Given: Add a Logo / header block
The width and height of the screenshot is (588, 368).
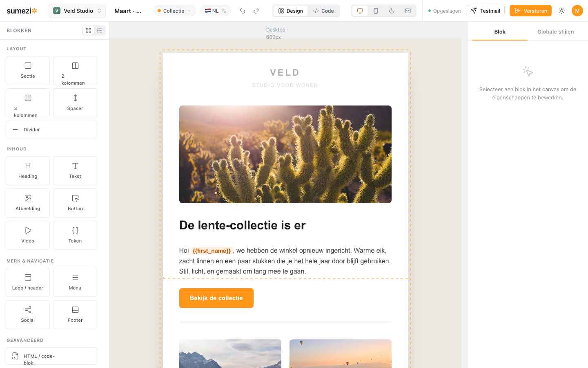Looking at the screenshot, I should tap(28, 282).
